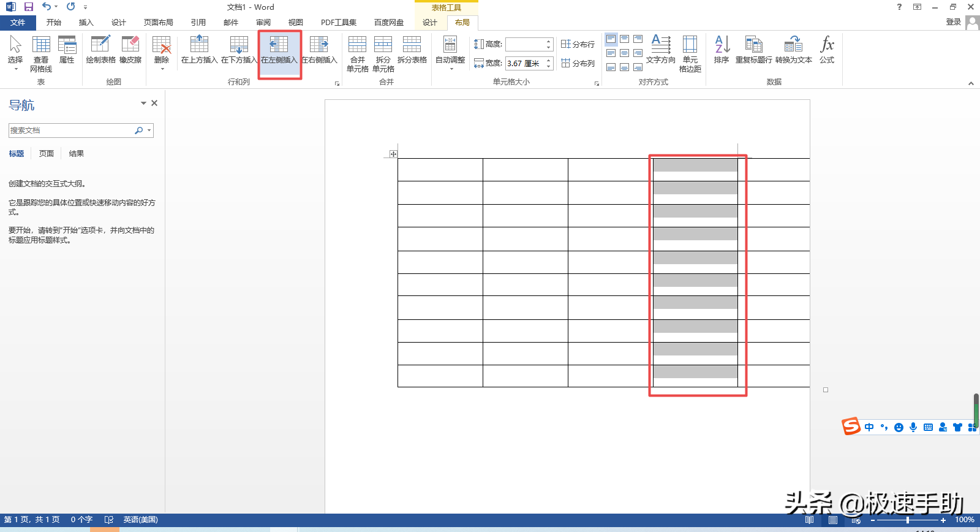The width and height of the screenshot is (980, 532).
Task: Open the AutoFit dropdown menu
Action: 450,54
